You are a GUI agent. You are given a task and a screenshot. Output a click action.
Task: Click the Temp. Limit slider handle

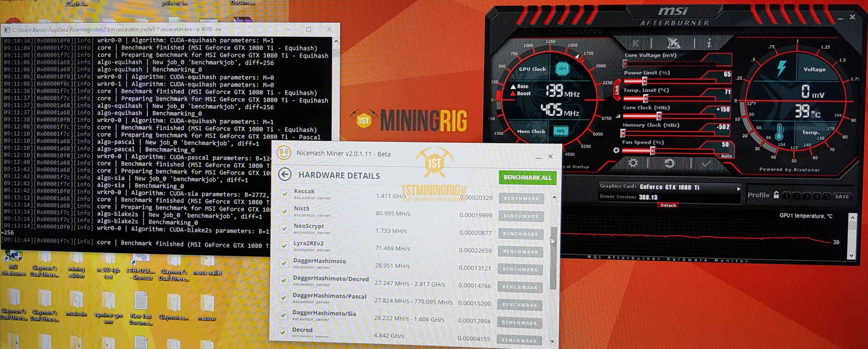645,98
